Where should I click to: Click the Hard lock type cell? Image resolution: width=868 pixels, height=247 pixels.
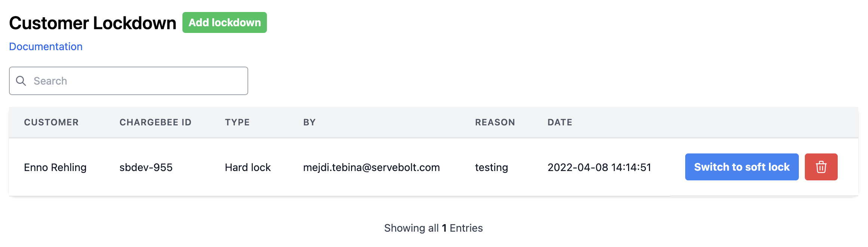[247, 167]
